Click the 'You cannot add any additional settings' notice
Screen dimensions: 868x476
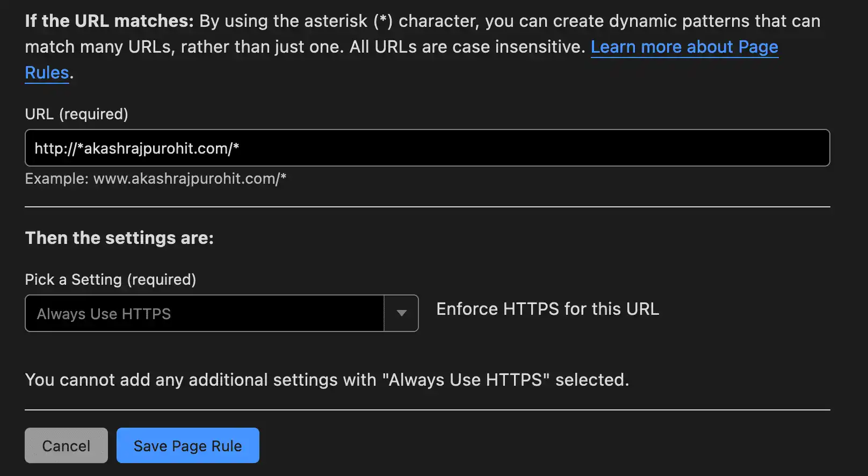[x=327, y=380]
